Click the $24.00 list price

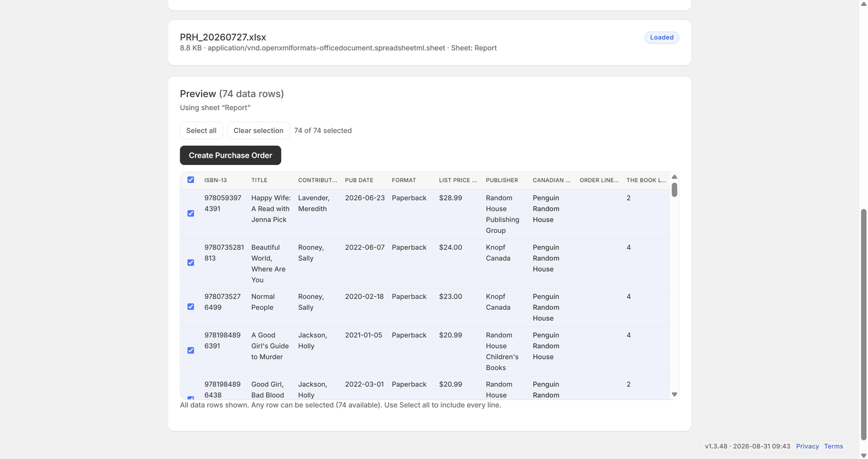pyautogui.click(x=450, y=247)
